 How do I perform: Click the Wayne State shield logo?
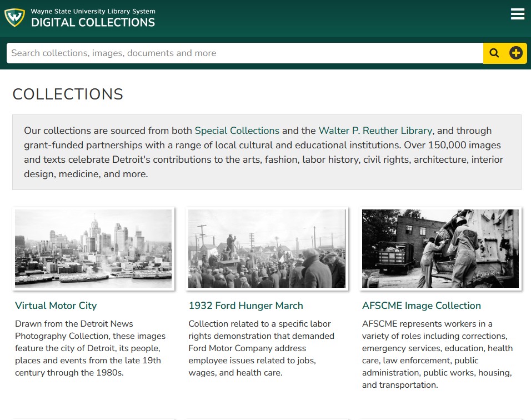tap(14, 18)
